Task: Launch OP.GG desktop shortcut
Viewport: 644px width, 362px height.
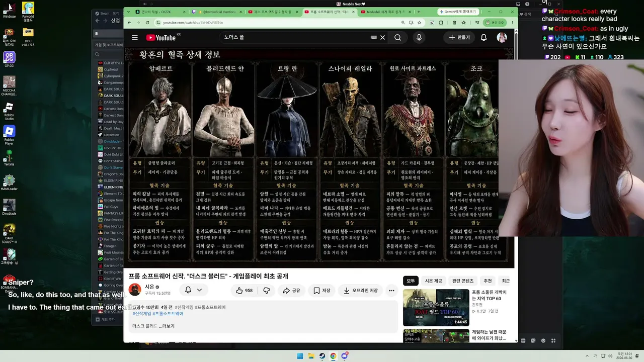Action: click(9, 59)
